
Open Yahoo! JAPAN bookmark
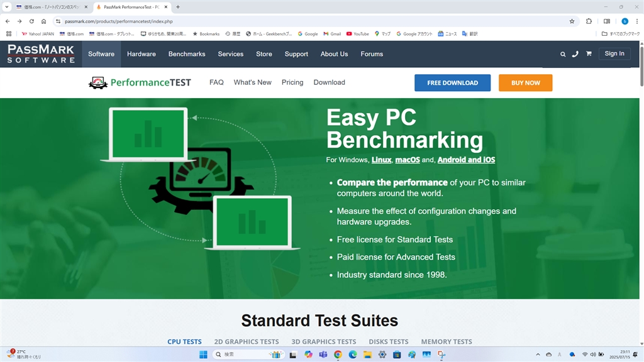(x=38, y=34)
